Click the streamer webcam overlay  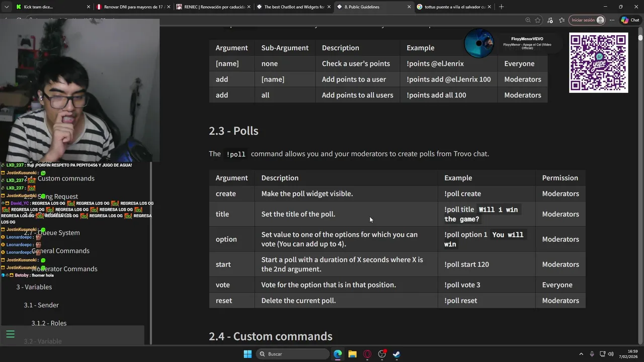79,90
